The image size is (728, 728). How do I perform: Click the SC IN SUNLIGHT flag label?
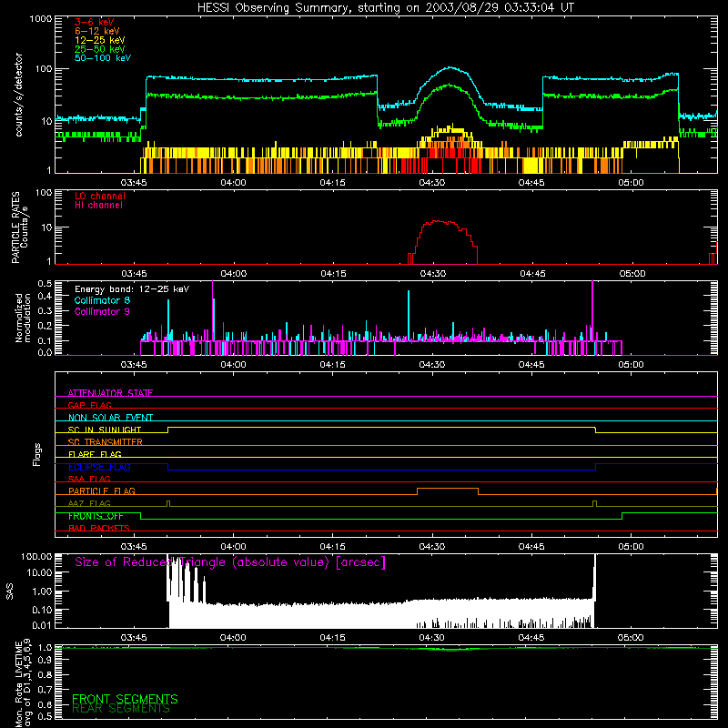coord(105,430)
